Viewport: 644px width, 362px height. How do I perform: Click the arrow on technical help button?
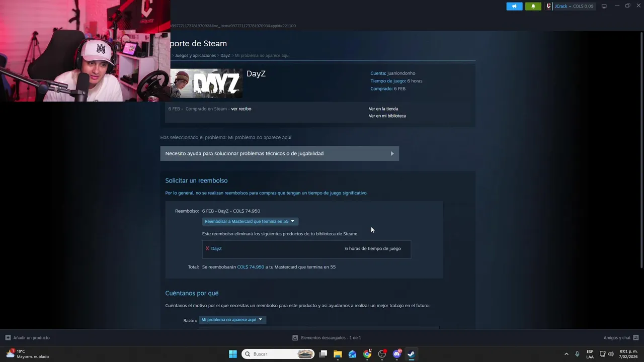pos(392,153)
